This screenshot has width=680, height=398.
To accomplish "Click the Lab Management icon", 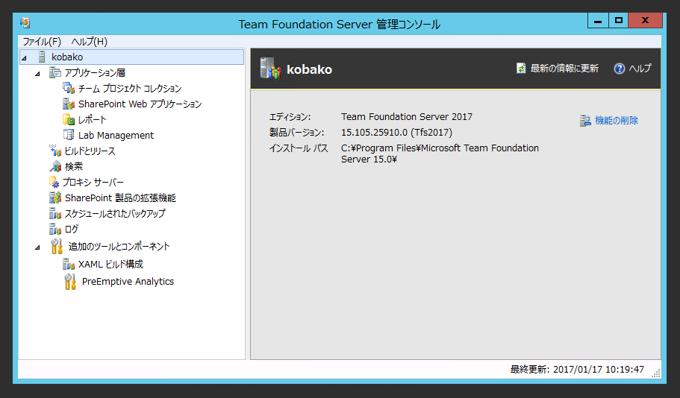I will 69,135.
